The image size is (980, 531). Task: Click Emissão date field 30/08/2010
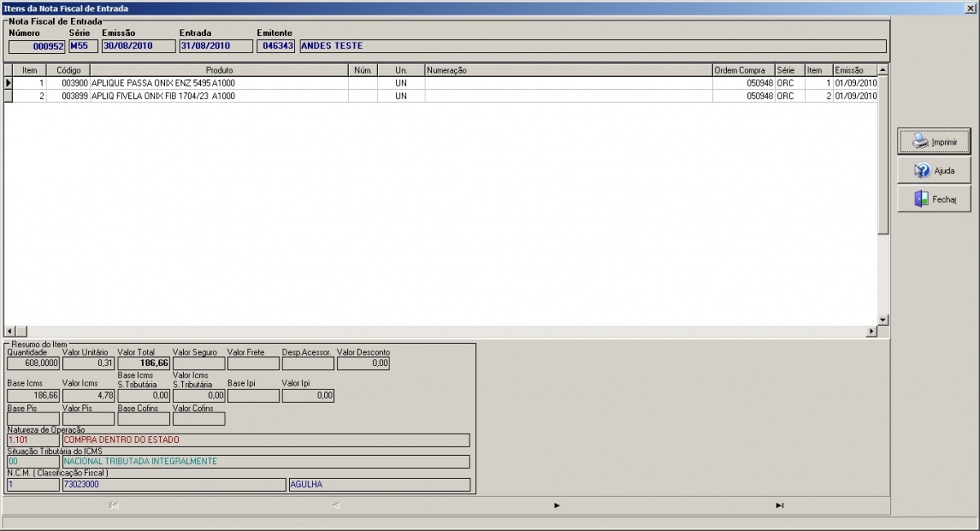click(x=138, y=47)
